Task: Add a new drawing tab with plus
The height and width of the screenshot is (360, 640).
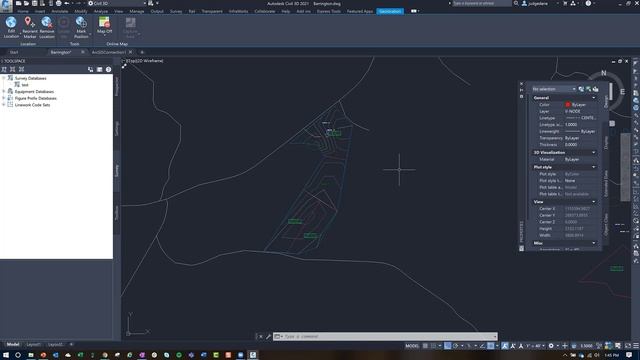Action: (142, 52)
